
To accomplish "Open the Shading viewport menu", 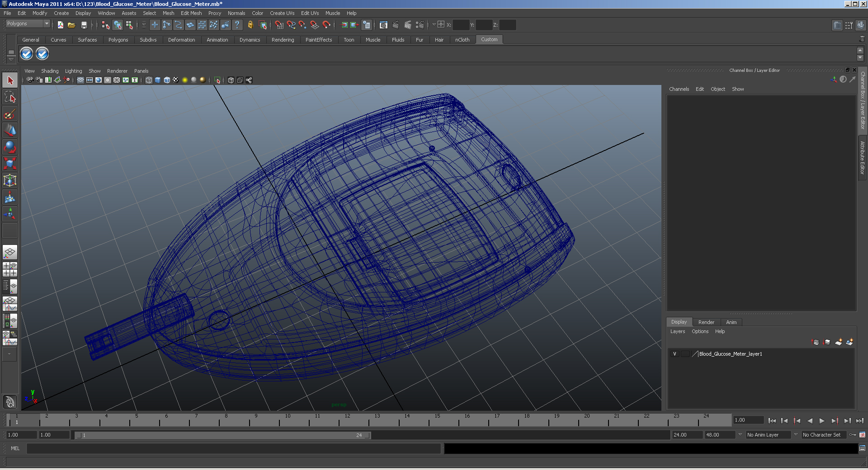I will point(50,71).
